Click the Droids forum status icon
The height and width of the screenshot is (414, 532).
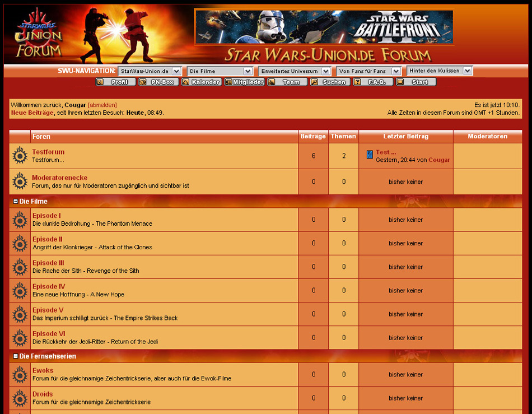click(20, 398)
